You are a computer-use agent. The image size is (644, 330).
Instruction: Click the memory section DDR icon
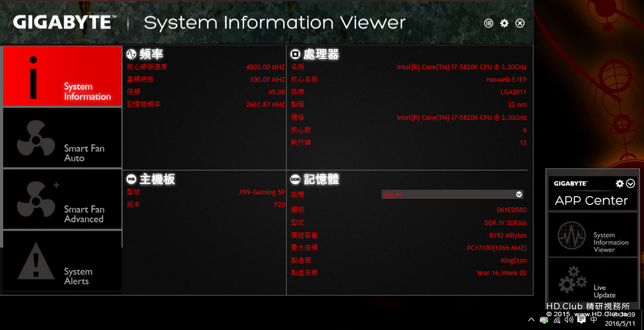(x=296, y=179)
